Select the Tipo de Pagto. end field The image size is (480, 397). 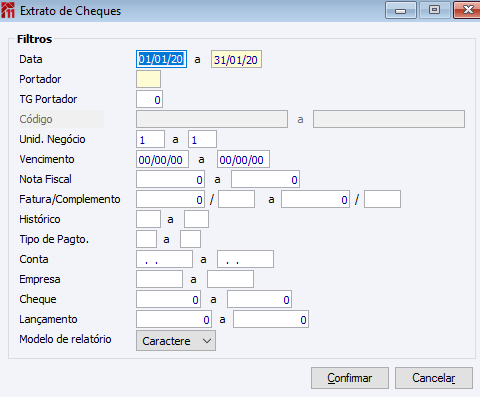(190, 239)
